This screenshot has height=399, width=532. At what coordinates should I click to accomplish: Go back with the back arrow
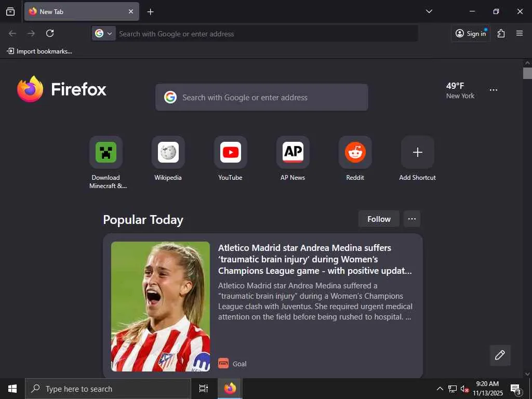click(x=12, y=33)
